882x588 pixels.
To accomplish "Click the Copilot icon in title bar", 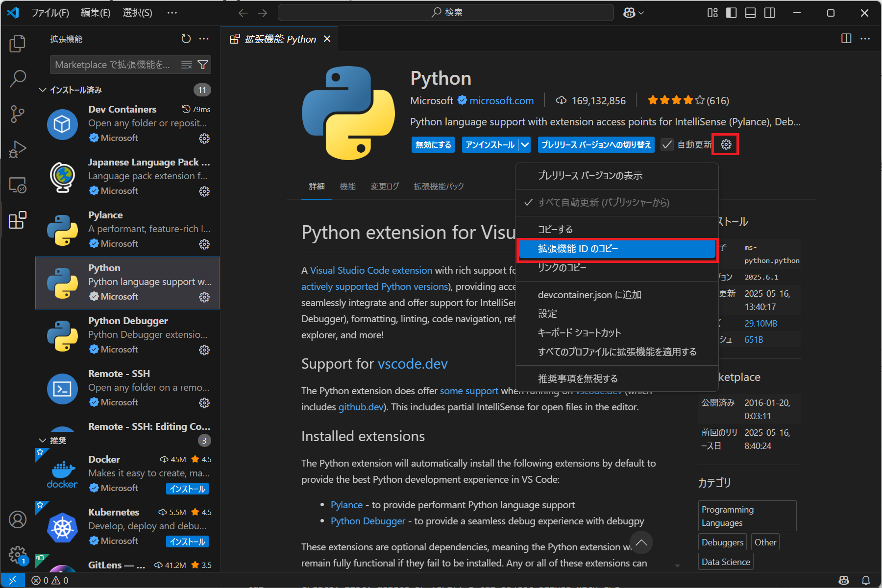I will (629, 13).
